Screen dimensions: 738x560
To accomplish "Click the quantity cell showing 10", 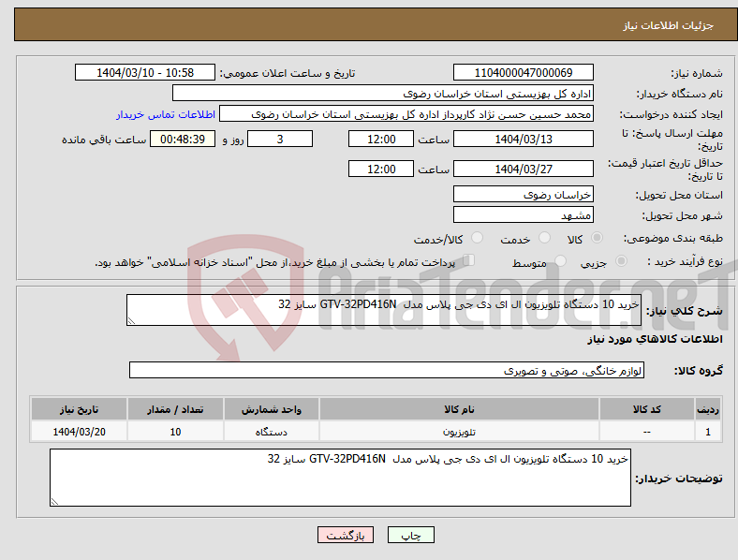I will click(x=175, y=432).
